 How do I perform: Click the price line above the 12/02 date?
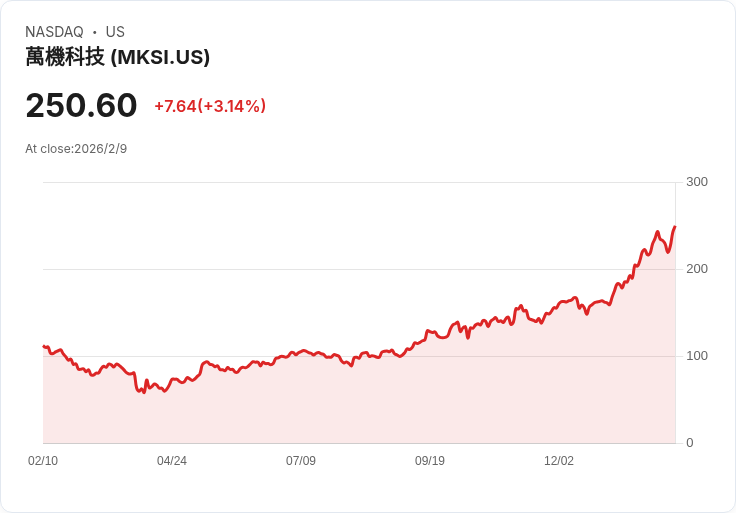point(559,303)
